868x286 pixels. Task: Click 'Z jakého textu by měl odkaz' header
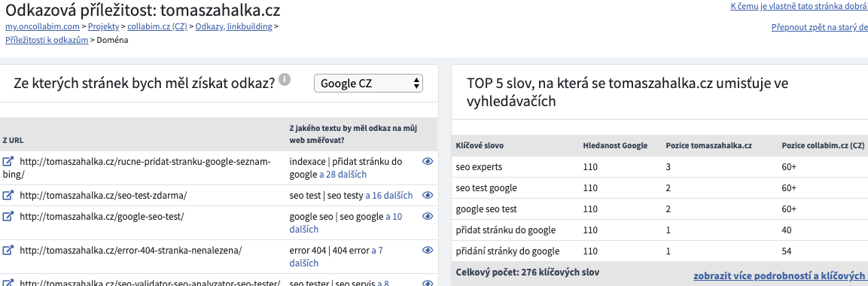(x=353, y=135)
